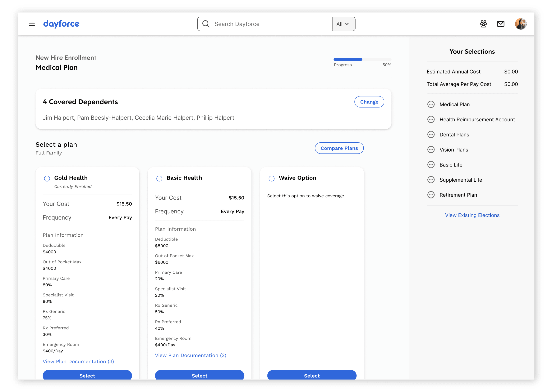Viewport: 552px width, 392px height.
Task: Open the messages envelope icon
Action: click(500, 24)
